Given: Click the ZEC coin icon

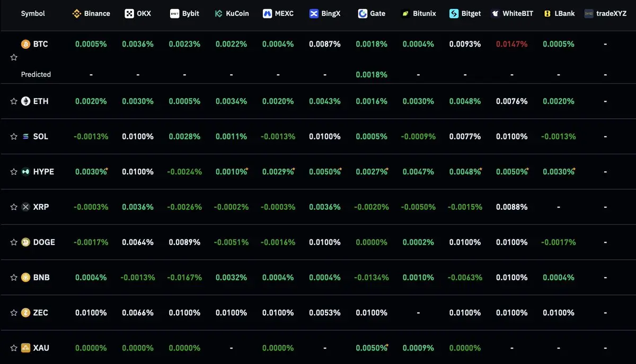Looking at the screenshot, I should coord(25,313).
